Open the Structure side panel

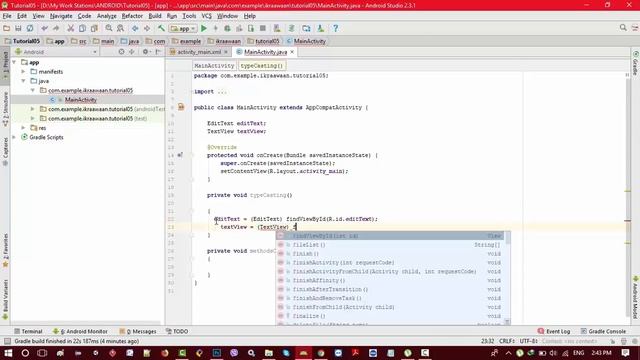pos(5,108)
